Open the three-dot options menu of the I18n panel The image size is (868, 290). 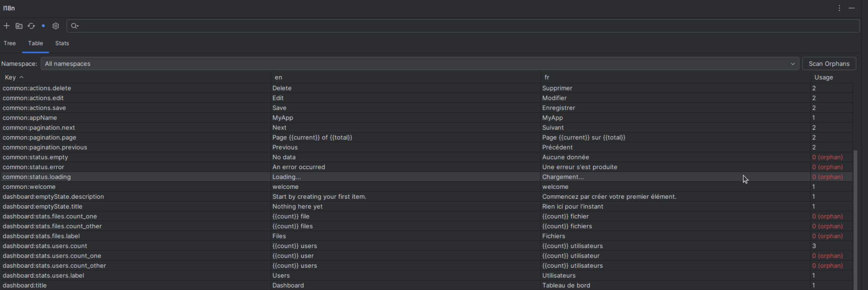point(839,8)
